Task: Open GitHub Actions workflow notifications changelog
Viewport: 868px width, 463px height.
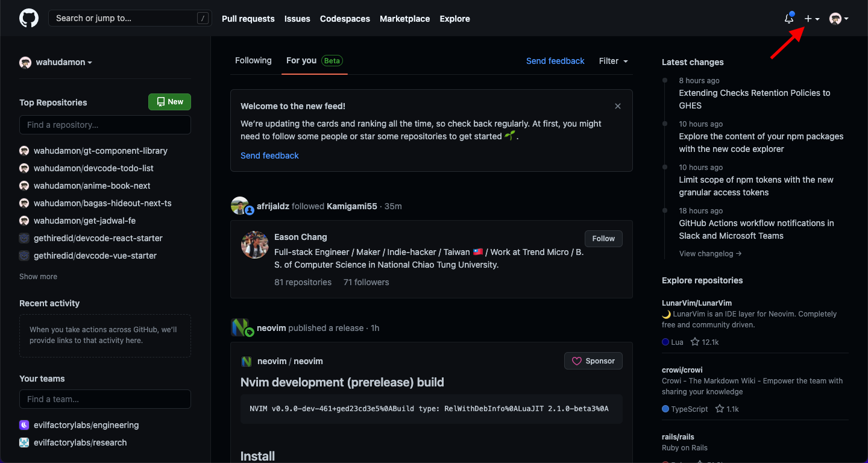Action: coord(756,229)
